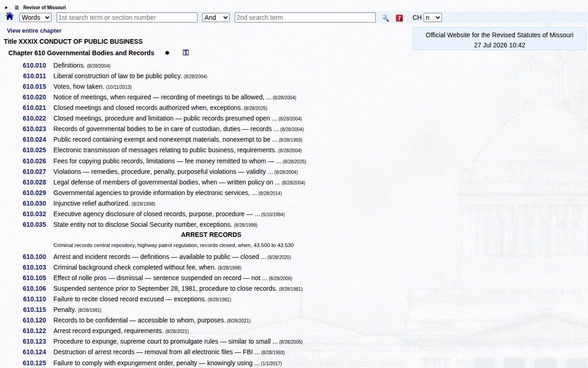This screenshot has width=588, height=368.
Task: Open the red question mark help icon
Action: (x=399, y=18)
